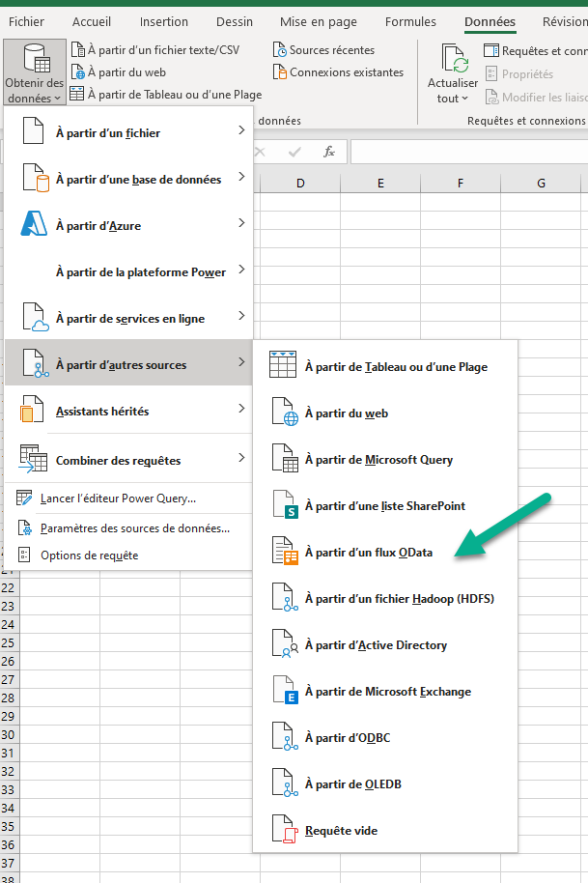Choose the Requête vide icon
Image resolution: width=588 pixels, height=883 pixels.
(285, 830)
